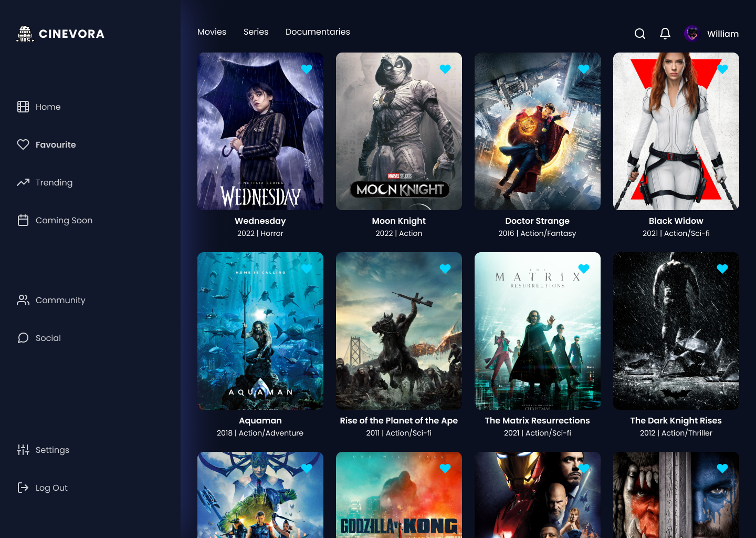Click the Home film-strip icon

[23, 107]
